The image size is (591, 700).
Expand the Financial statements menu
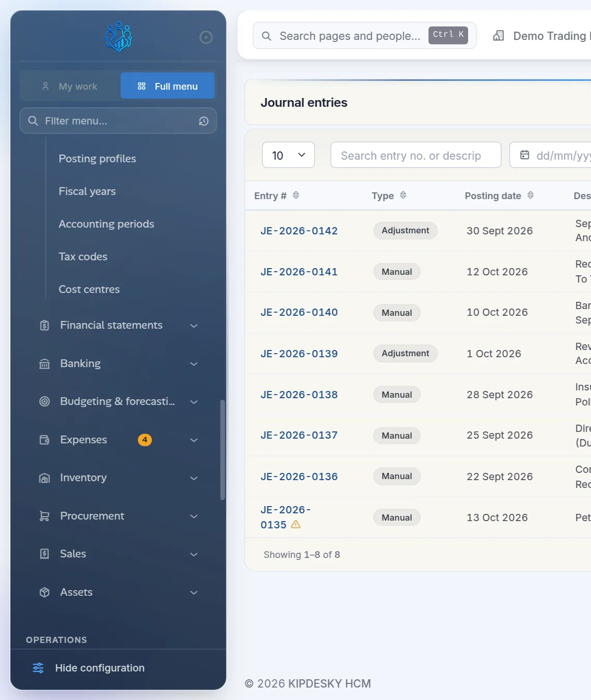click(194, 326)
